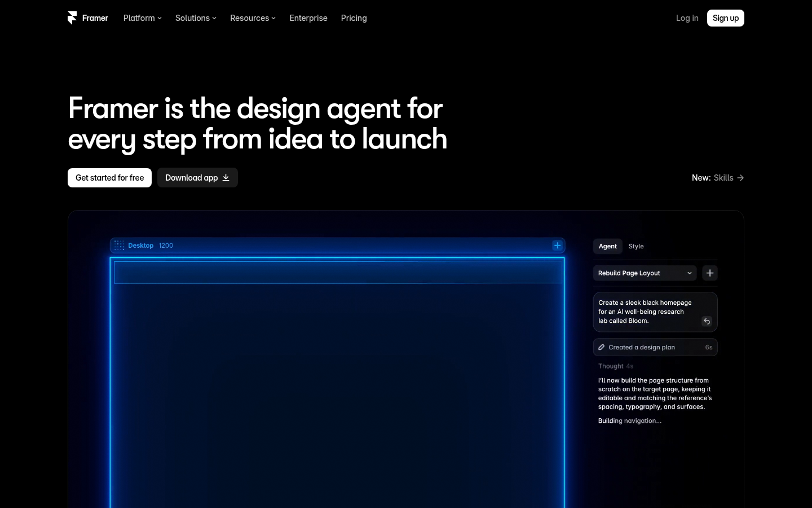Open the New: Skills link

pyautogui.click(x=718, y=178)
